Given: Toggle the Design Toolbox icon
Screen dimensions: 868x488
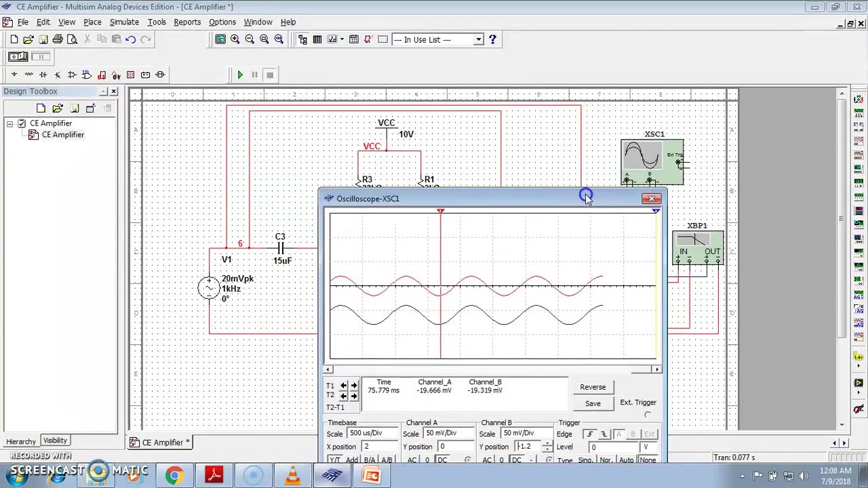Looking at the screenshot, I should [x=302, y=39].
